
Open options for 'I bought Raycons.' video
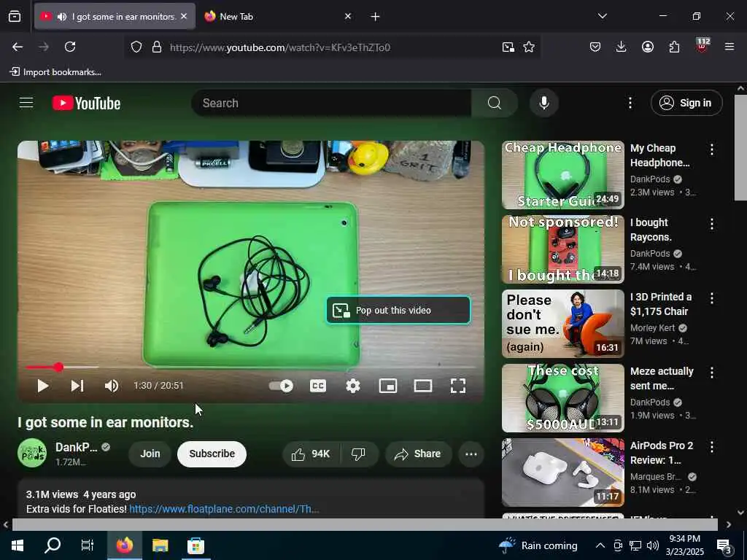pyautogui.click(x=712, y=224)
